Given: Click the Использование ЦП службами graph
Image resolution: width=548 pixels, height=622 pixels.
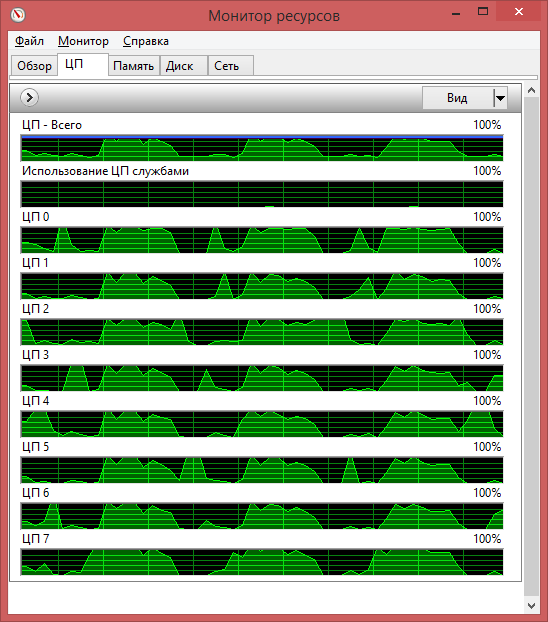Looking at the screenshot, I should [262, 194].
